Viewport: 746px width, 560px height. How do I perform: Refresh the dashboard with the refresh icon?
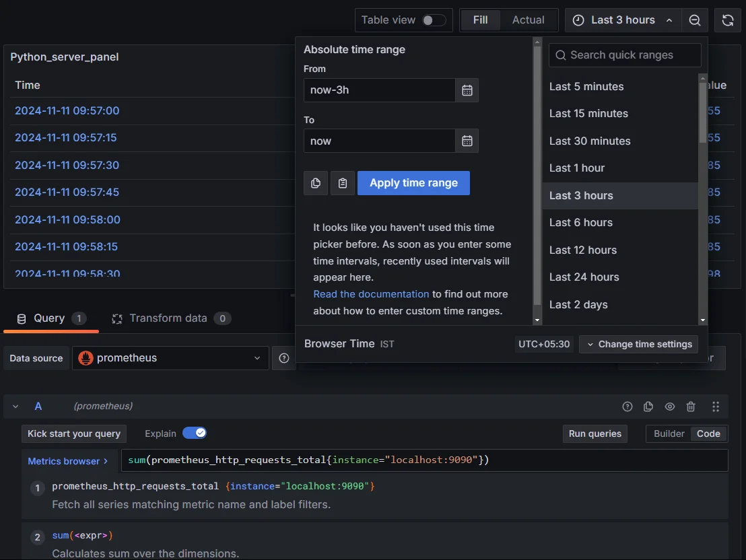coord(727,20)
